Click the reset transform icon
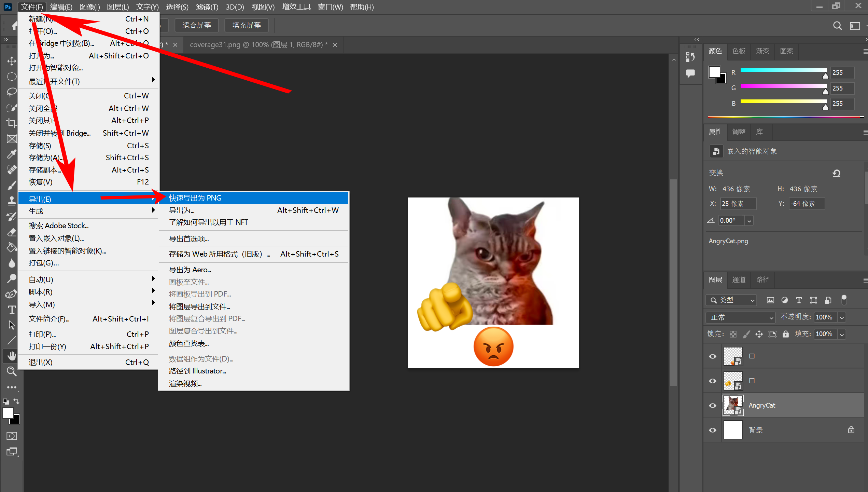868x492 pixels. tap(836, 173)
